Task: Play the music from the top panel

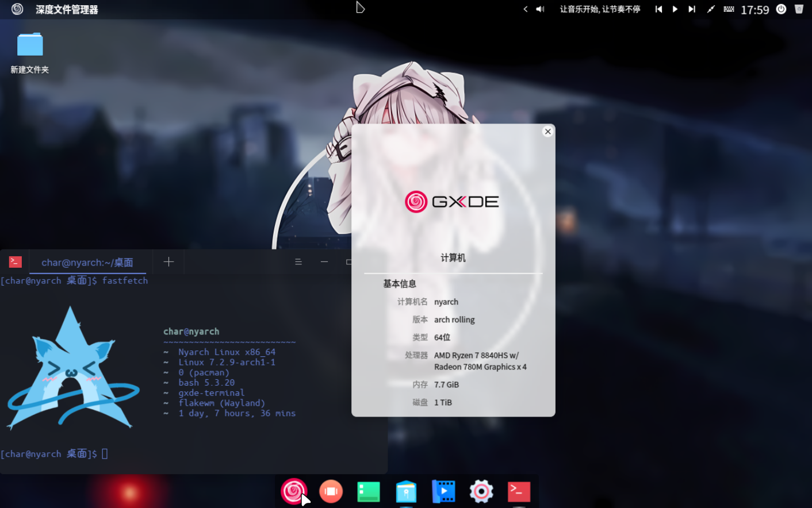Action: click(x=675, y=9)
